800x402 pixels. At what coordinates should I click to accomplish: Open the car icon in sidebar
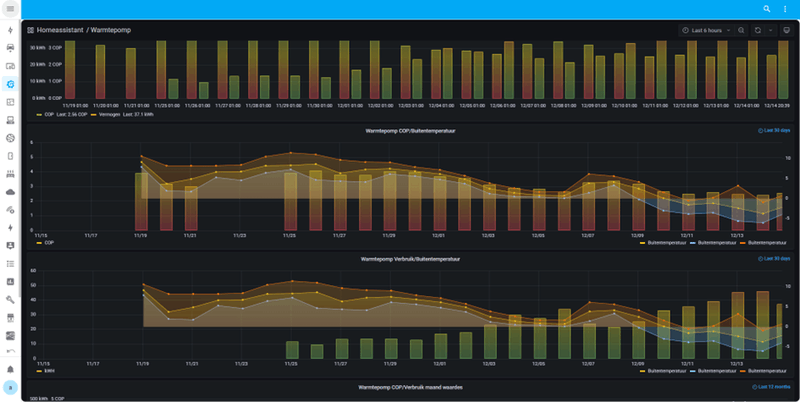(10, 48)
